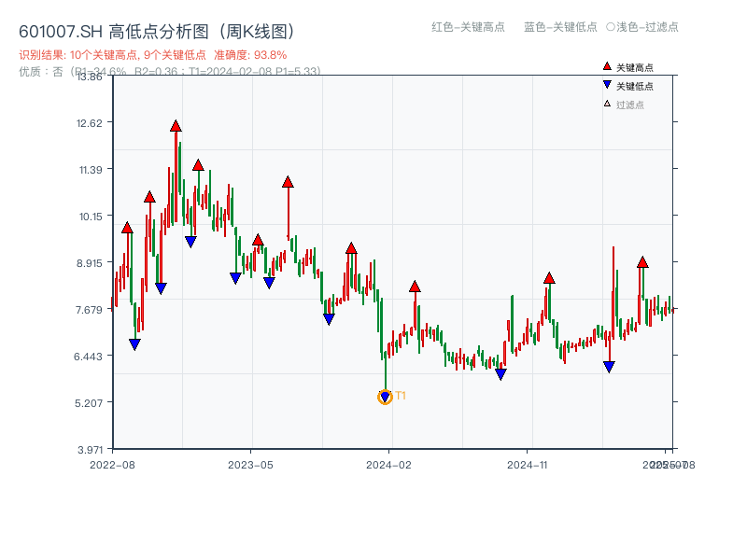Click the rightmost red key-high arrow on the chart
Viewport: 747px width, 560px height.
(642, 264)
